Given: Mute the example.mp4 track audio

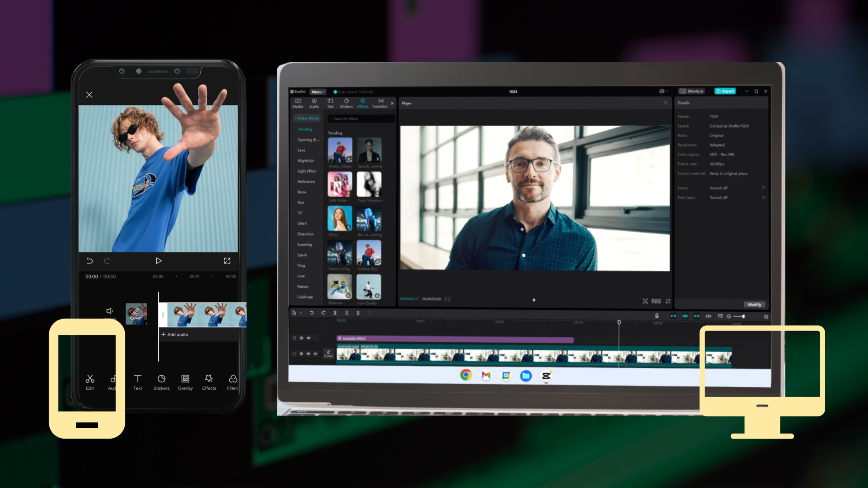Looking at the screenshot, I should (x=316, y=353).
